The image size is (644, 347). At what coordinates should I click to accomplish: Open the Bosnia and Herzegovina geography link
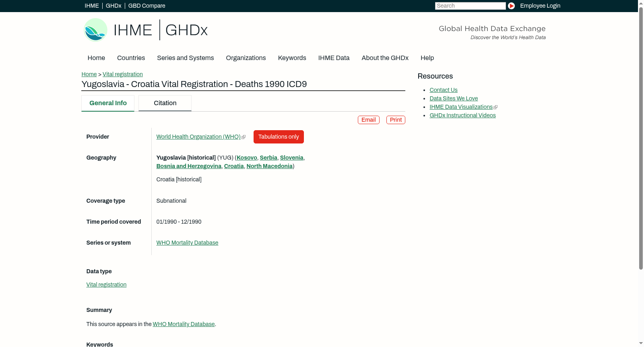[189, 166]
